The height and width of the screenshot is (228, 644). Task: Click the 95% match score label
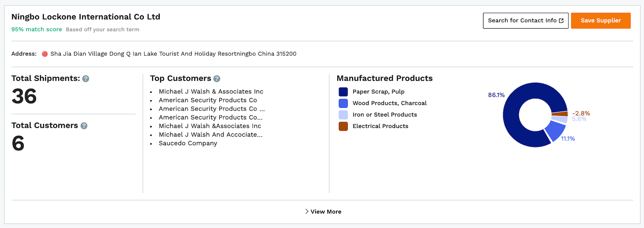37,29
